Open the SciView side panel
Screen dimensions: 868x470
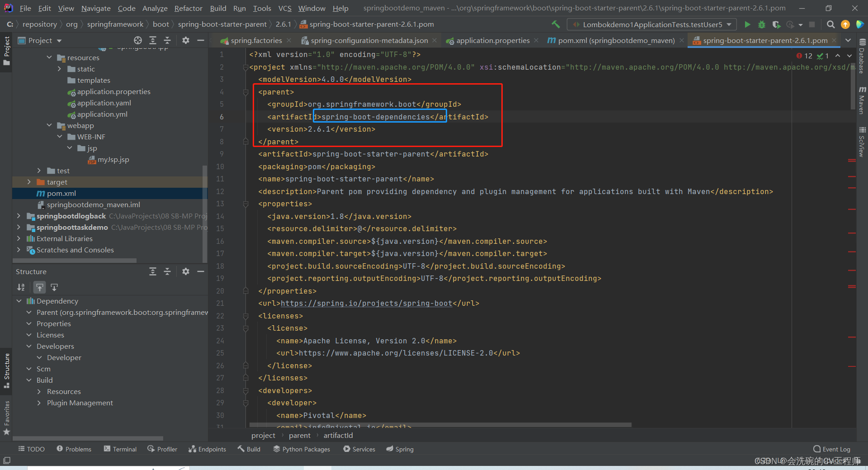click(x=862, y=142)
